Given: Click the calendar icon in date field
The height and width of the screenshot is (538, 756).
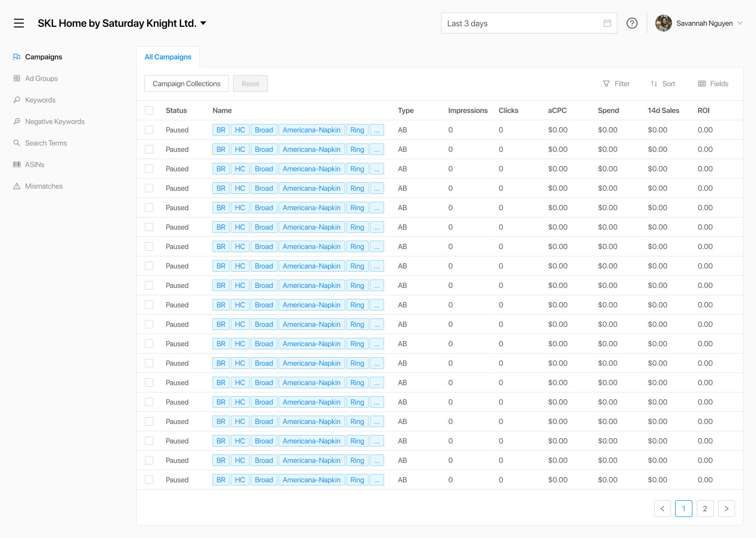Looking at the screenshot, I should tap(607, 23).
